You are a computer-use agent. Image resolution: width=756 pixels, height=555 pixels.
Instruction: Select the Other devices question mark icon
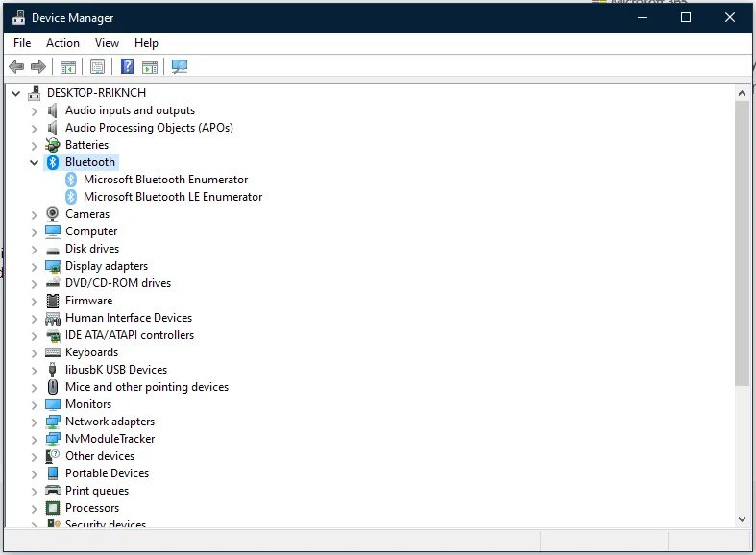(x=53, y=456)
